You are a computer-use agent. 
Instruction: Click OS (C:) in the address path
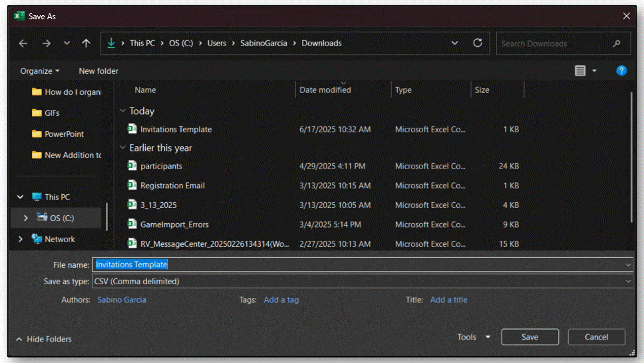coord(181,43)
